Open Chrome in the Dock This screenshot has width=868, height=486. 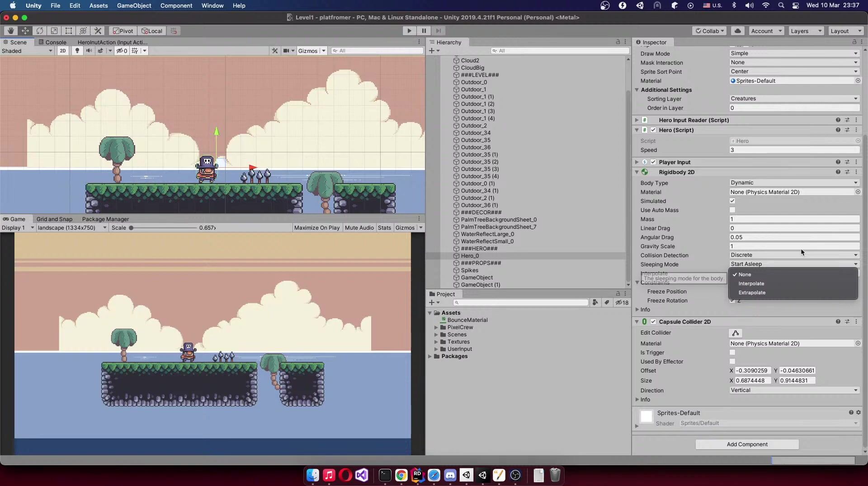[x=401, y=475]
